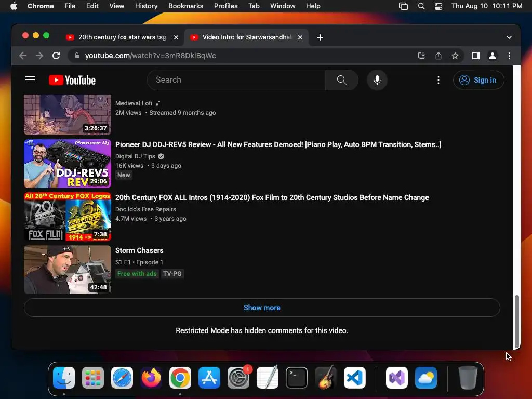Open Control Center in menu bar
The width and height of the screenshot is (532, 399).
tap(438, 6)
